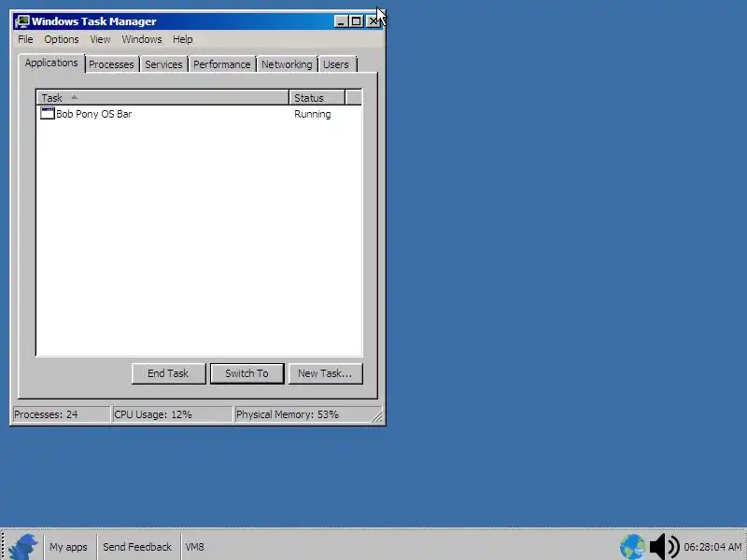Click the CPU Usage: 12% status entry

[173, 414]
